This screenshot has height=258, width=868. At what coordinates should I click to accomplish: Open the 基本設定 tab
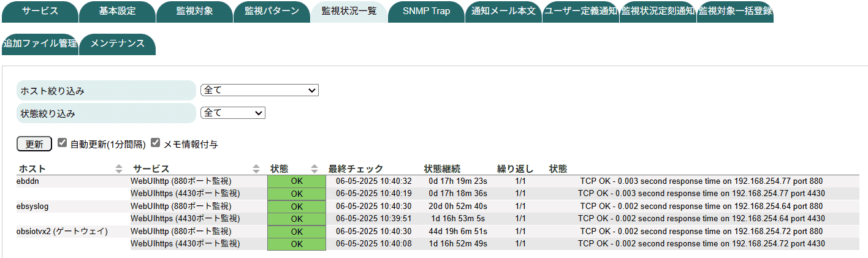point(117,12)
